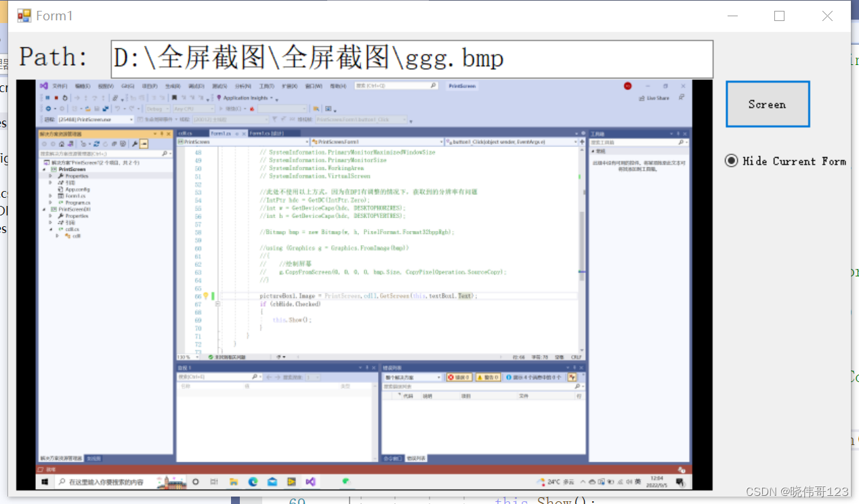Click the "Path:" label text

click(x=54, y=57)
